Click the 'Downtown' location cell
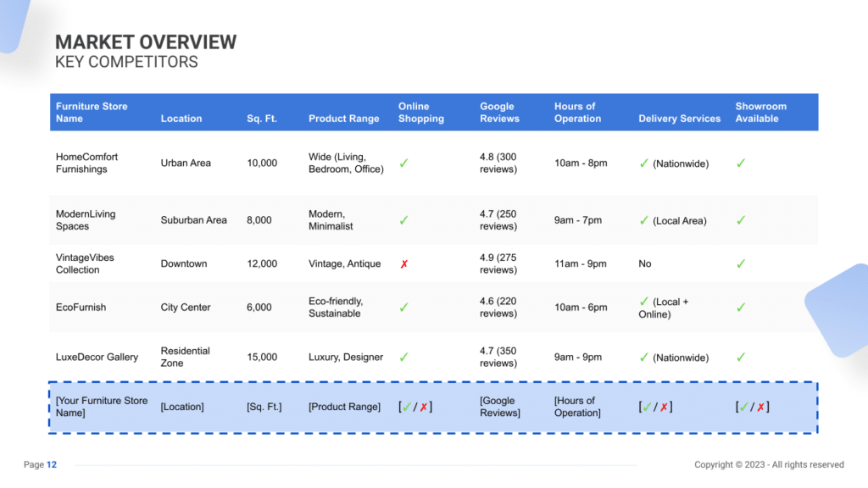 184,264
